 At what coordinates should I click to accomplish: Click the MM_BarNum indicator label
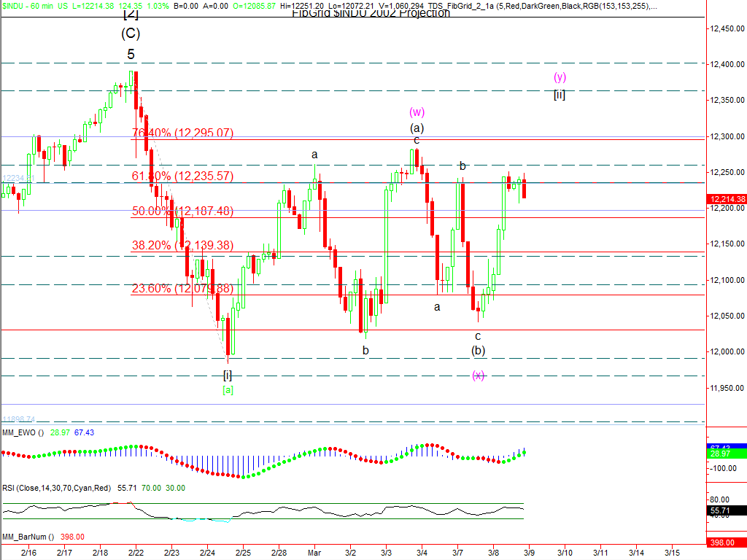[28, 537]
